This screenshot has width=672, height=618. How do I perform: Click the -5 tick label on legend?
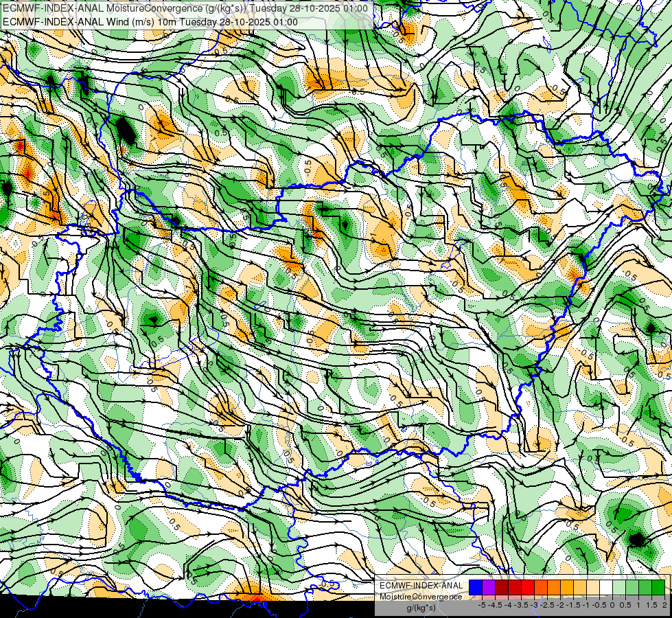click(482, 605)
